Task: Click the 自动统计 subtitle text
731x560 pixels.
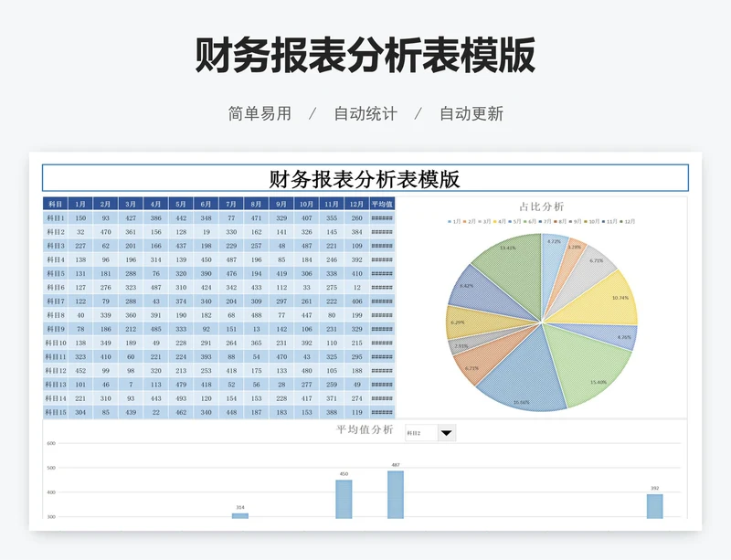Action: pyautogui.click(x=365, y=114)
